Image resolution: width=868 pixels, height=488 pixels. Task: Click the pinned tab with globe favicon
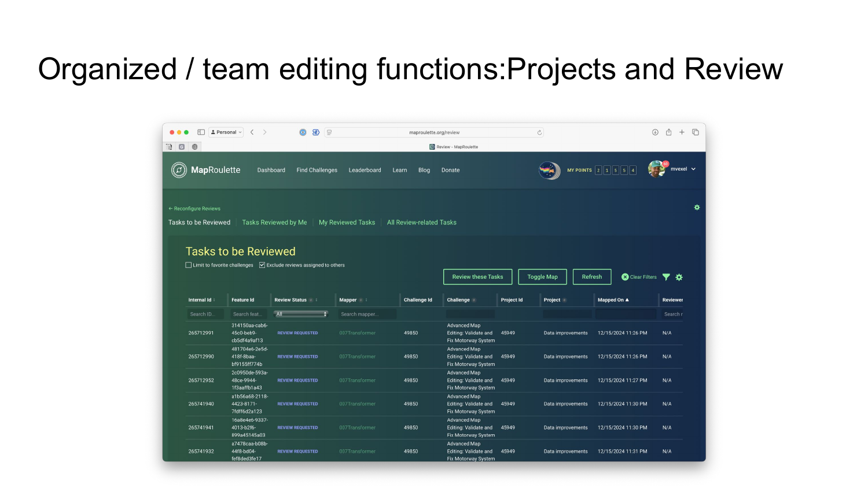tap(194, 147)
